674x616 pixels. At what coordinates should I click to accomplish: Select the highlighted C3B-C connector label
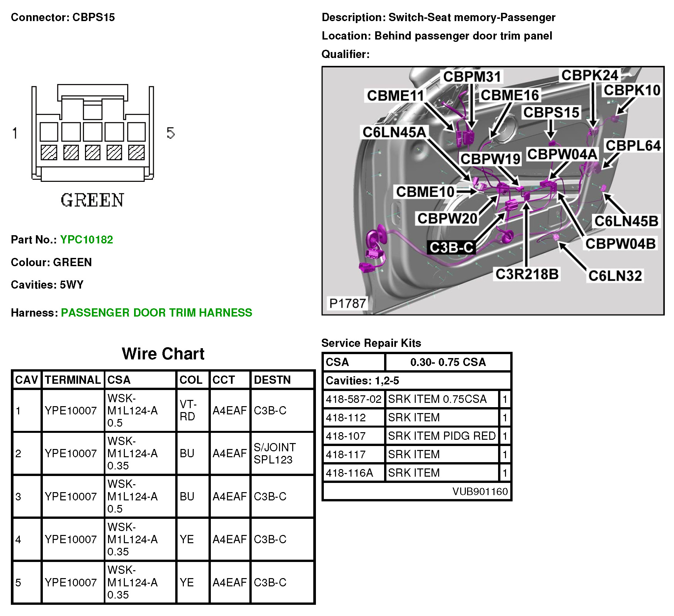pos(451,248)
